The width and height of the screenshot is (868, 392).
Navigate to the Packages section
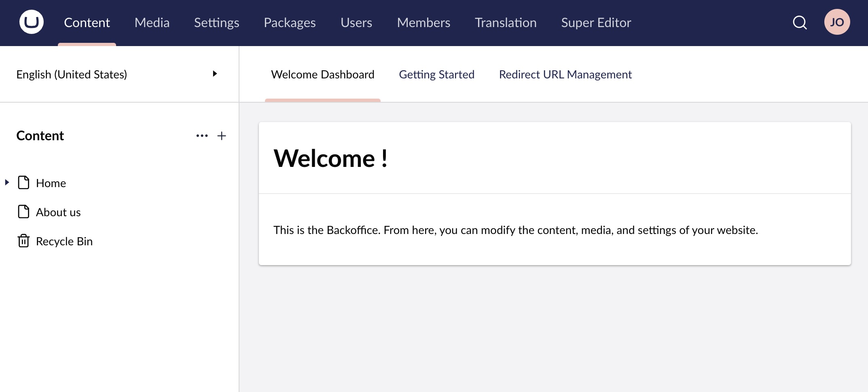290,23
